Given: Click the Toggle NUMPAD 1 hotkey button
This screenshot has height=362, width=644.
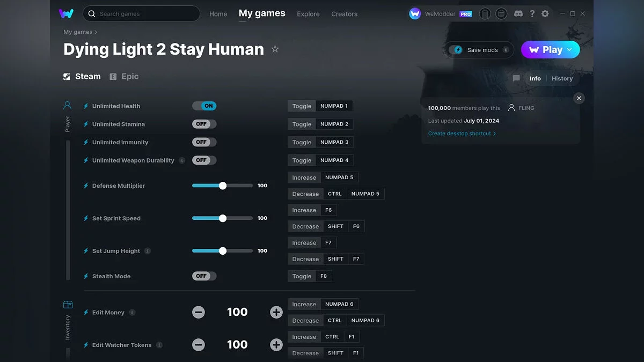Looking at the screenshot, I should point(320,106).
